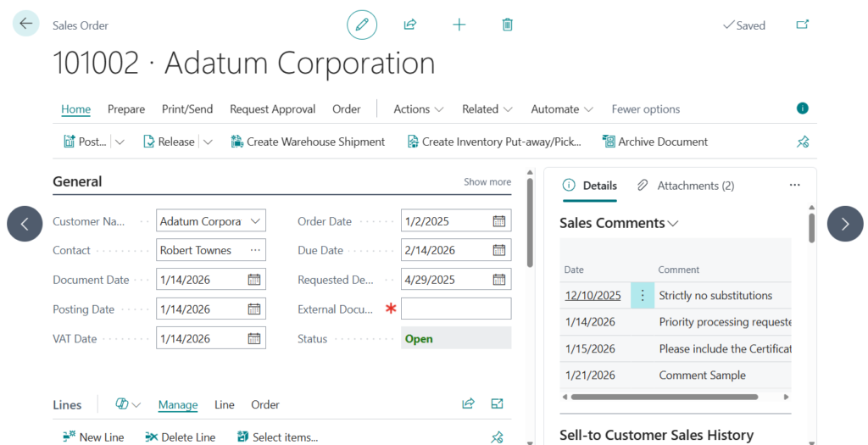
Task: Click the share icon in header
Action: pyautogui.click(x=410, y=25)
